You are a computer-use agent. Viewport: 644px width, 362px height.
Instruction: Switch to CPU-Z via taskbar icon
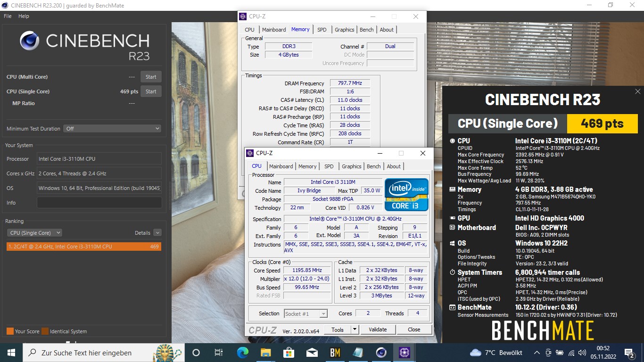pos(404,353)
